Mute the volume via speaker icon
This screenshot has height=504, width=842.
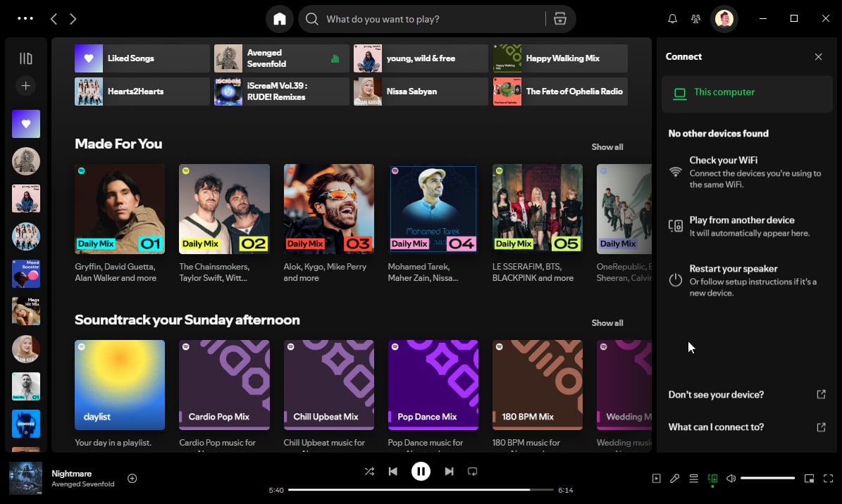(731, 478)
